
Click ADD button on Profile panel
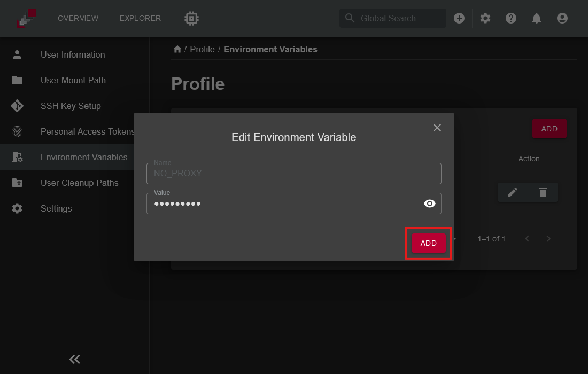point(550,129)
